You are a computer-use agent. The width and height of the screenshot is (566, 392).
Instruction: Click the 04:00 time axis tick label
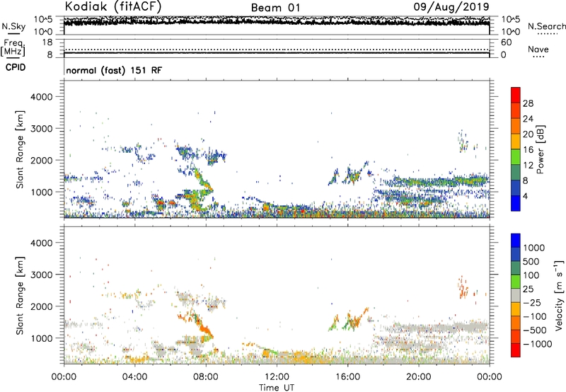[x=134, y=377]
